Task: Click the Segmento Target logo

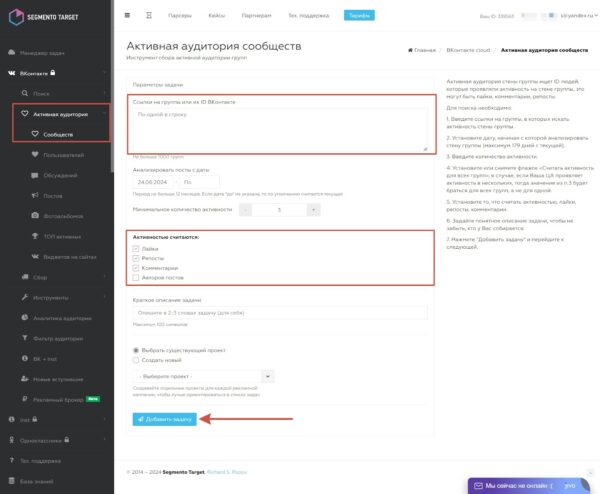Action: tap(43, 17)
